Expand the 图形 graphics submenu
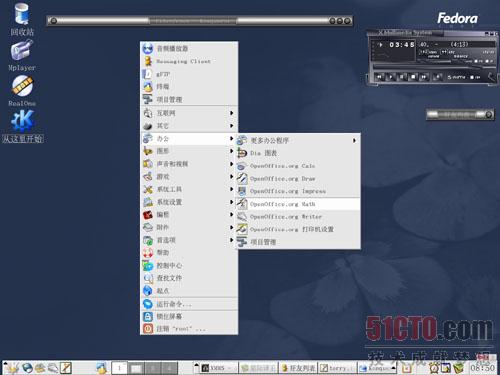Image resolution: width=500 pixels, height=375 pixels. pos(189,151)
